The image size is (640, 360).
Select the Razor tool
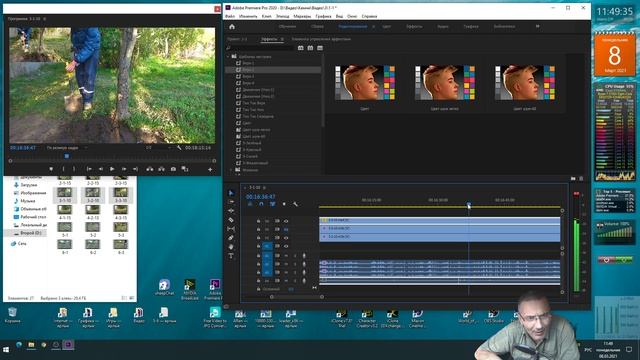tap(231, 220)
